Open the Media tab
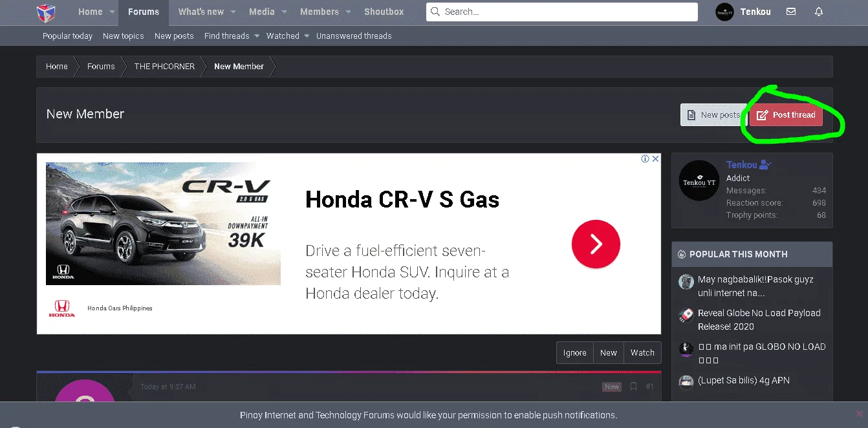 [x=261, y=12]
